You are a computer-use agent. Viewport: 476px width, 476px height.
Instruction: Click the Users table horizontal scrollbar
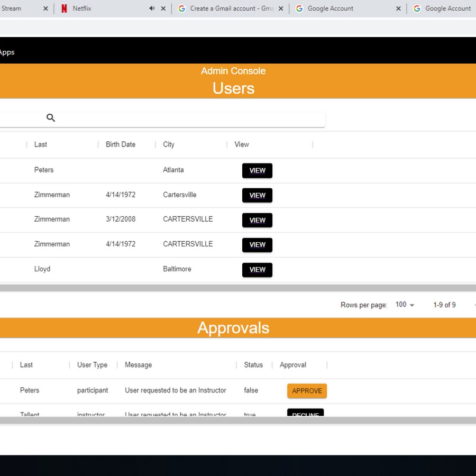(x=238, y=288)
